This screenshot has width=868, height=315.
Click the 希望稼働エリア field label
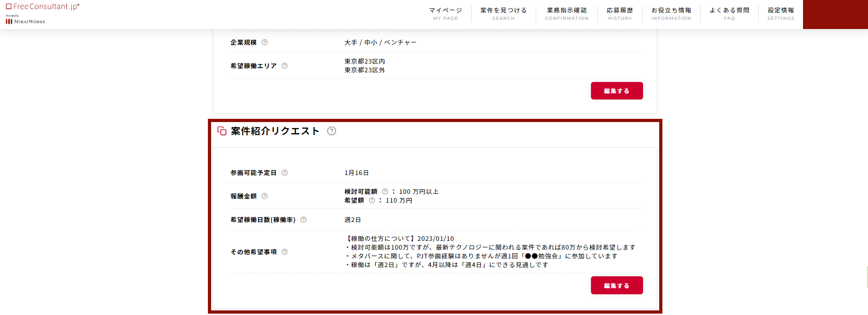(x=254, y=66)
